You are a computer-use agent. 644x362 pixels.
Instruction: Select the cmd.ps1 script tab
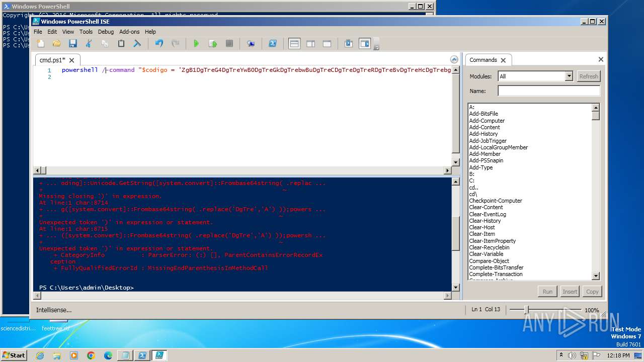click(52, 60)
